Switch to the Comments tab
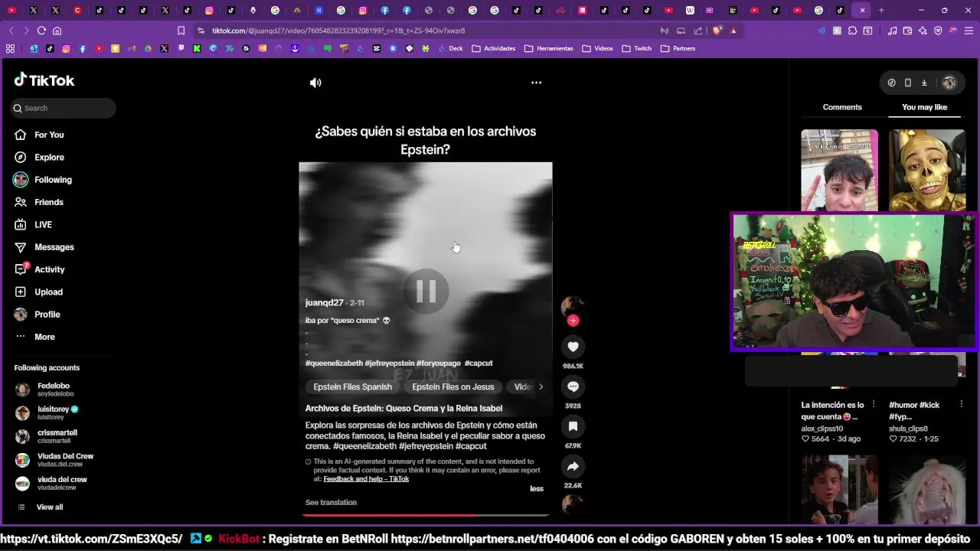Viewport: 980px width, 551px height. 842,107
